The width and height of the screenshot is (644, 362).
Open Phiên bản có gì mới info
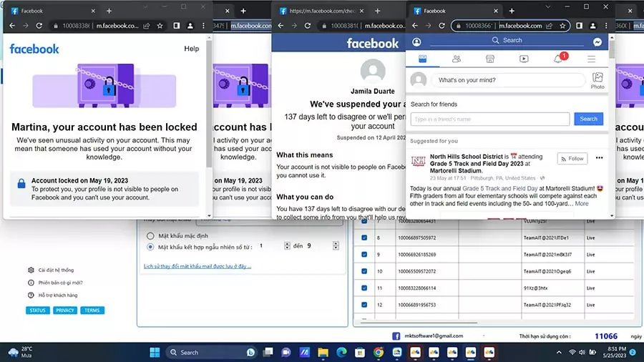pos(55,283)
